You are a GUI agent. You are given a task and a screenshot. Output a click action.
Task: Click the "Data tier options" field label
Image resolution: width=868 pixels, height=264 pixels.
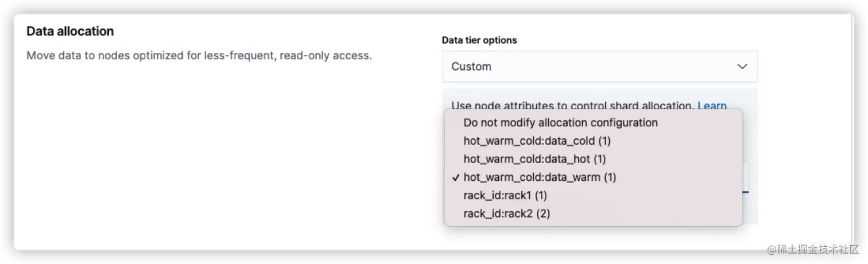[479, 40]
